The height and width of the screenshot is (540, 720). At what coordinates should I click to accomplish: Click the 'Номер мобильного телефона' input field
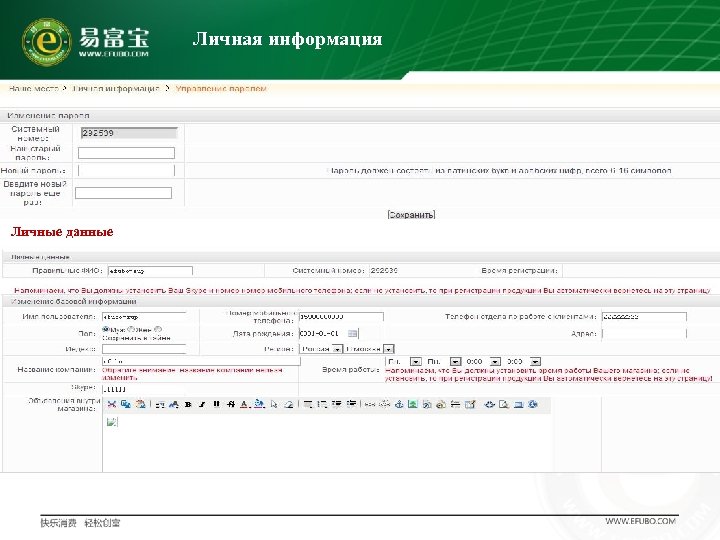coord(341,317)
